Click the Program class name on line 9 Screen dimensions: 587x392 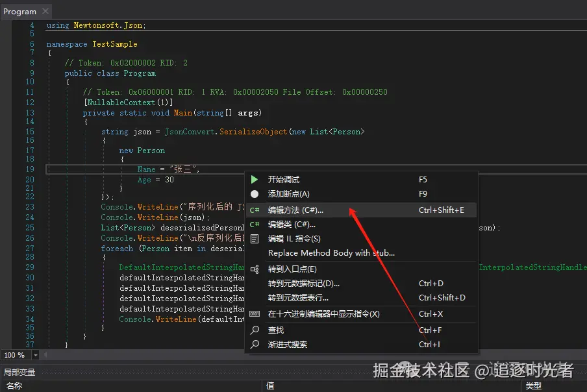coord(140,73)
